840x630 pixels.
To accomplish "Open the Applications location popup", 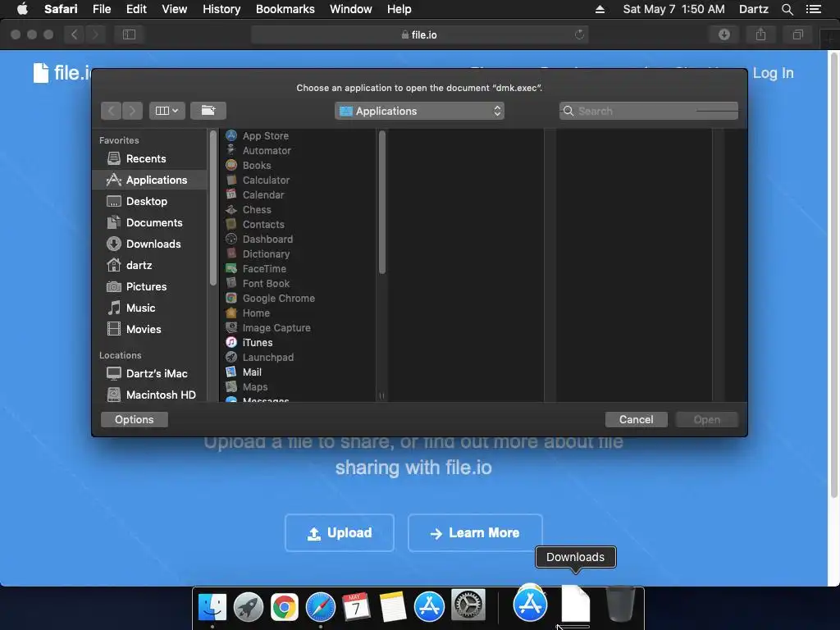I will pos(419,111).
